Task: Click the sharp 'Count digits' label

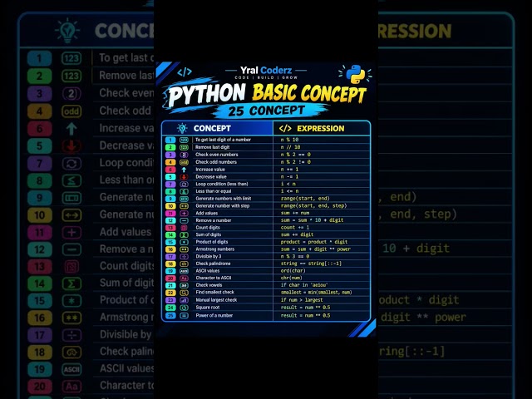Action: click(x=208, y=227)
